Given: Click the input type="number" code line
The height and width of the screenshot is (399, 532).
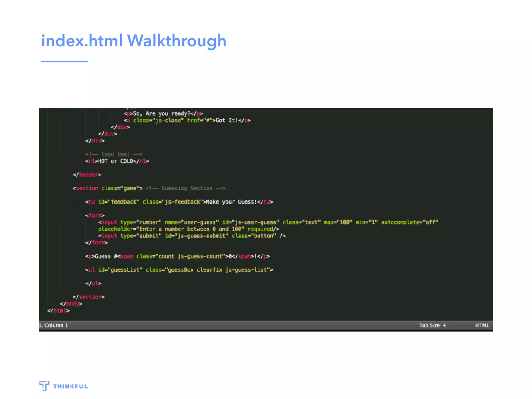Looking at the screenshot, I should 268,222.
